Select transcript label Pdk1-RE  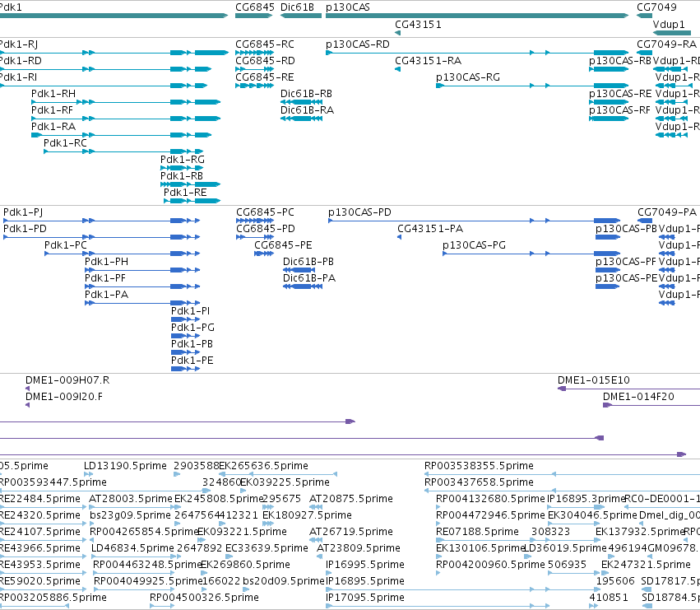pyautogui.click(x=185, y=193)
